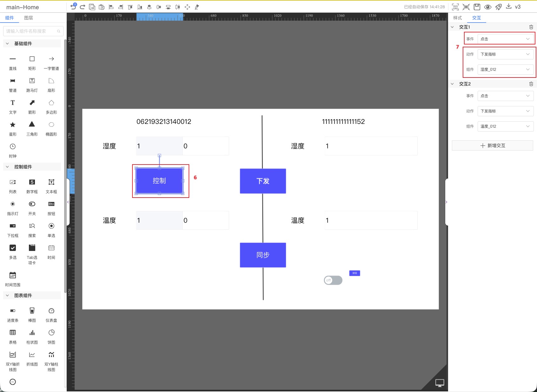Switch to the 图层 tab
Screen dimensions: 537x392
point(29,18)
